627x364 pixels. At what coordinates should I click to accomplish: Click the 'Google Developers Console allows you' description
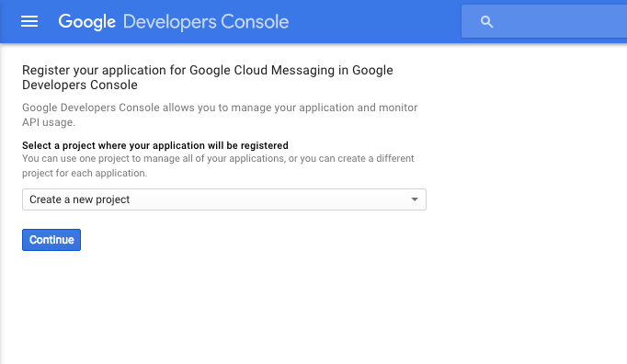[220, 115]
